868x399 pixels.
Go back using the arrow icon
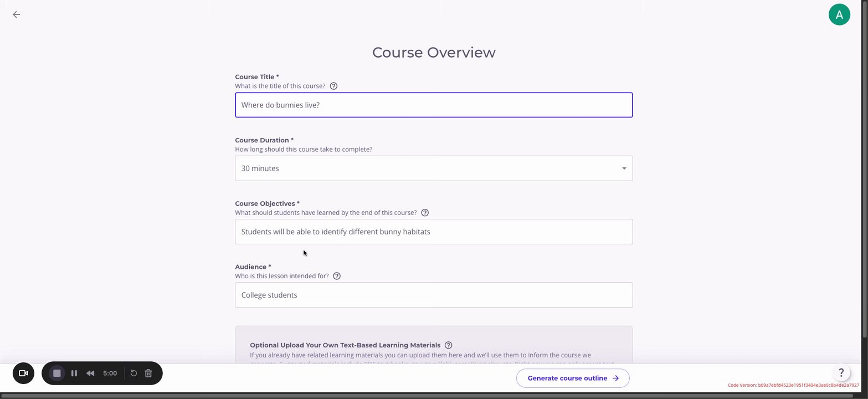(x=16, y=14)
